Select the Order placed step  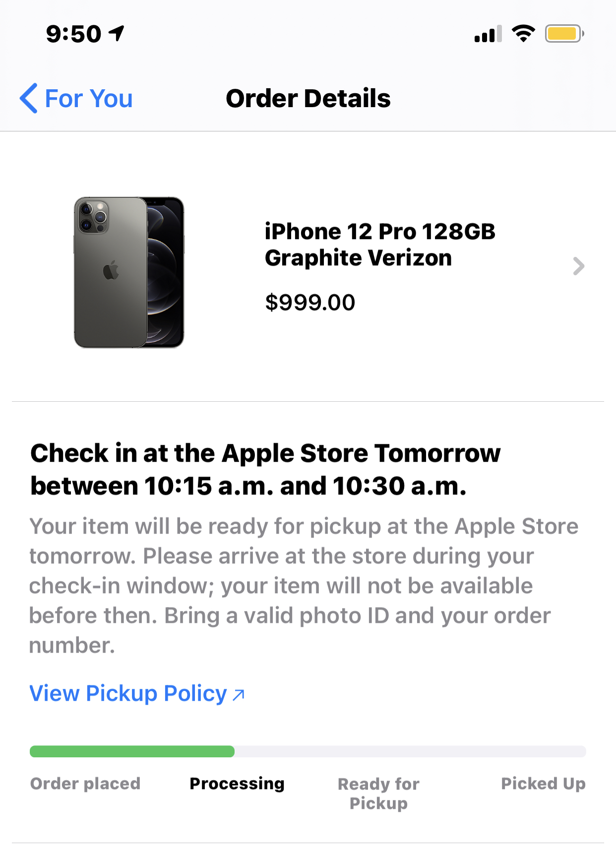pyautogui.click(x=85, y=784)
